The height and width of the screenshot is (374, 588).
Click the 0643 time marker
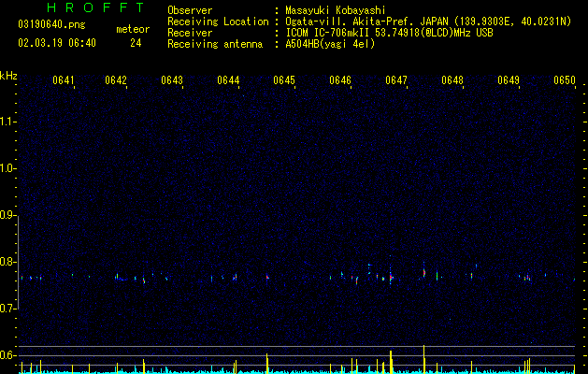[172, 79]
